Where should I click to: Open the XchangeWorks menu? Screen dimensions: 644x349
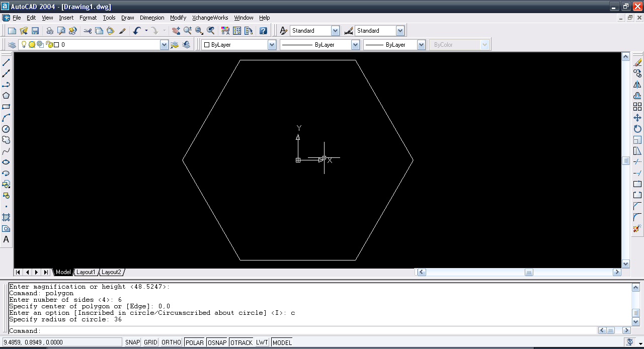coord(210,18)
